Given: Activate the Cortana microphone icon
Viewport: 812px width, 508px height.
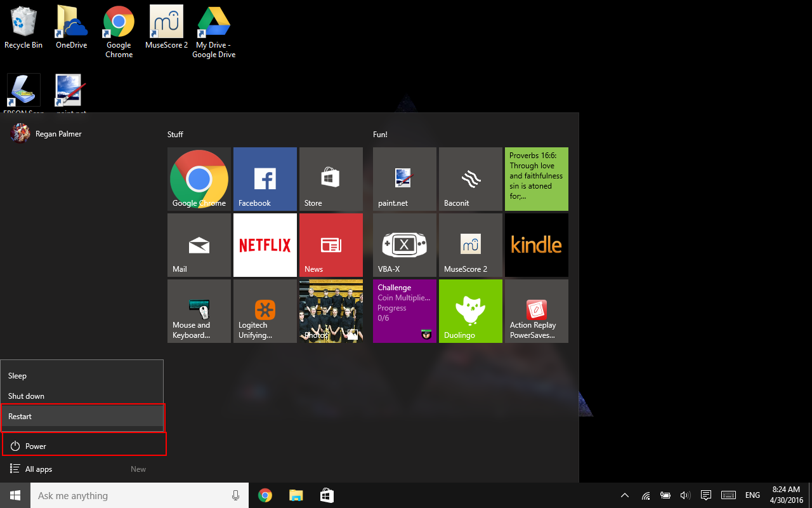Looking at the screenshot, I should tap(236, 495).
